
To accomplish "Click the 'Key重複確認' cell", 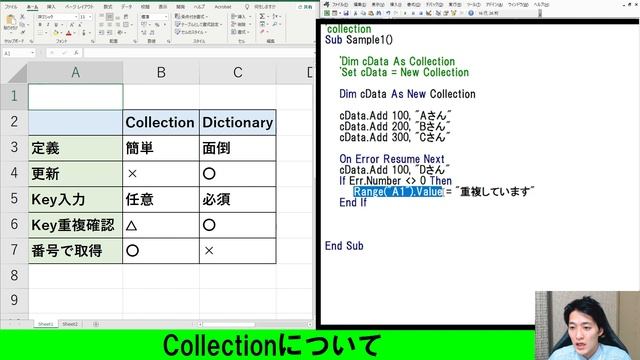I will (75, 225).
